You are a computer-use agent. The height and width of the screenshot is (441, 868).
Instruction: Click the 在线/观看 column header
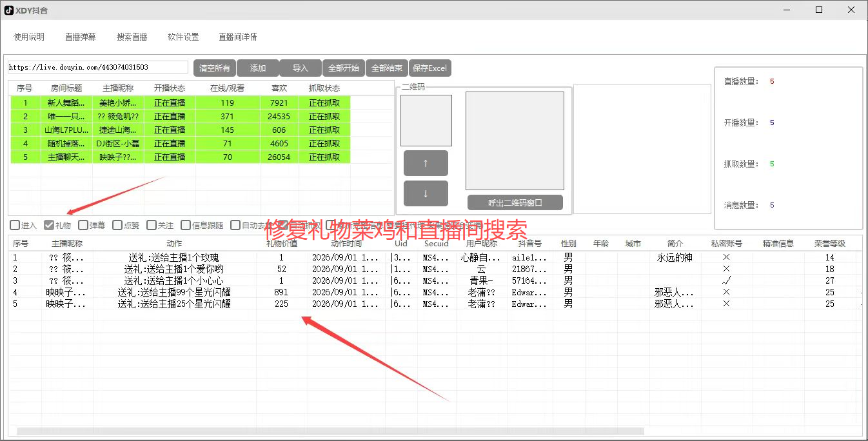pyautogui.click(x=228, y=88)
